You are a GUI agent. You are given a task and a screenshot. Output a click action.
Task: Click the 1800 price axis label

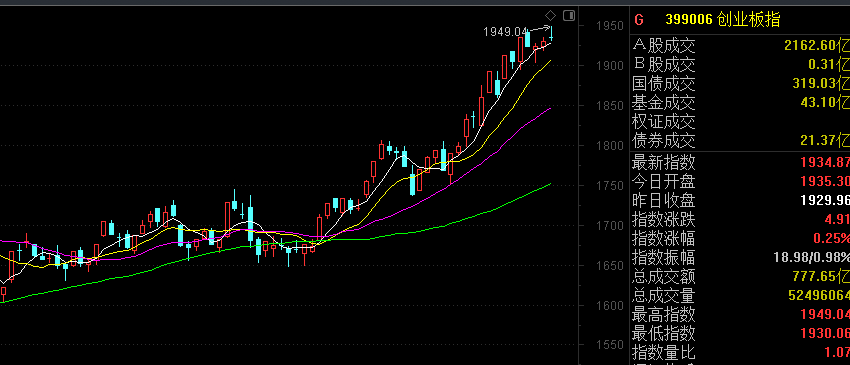(607, 145)
